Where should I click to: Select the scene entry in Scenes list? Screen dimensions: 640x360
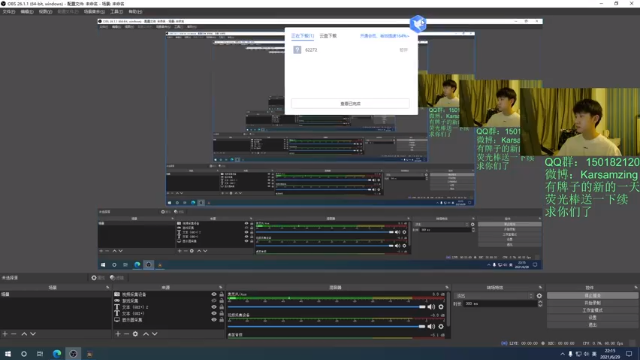click(56, 294)
